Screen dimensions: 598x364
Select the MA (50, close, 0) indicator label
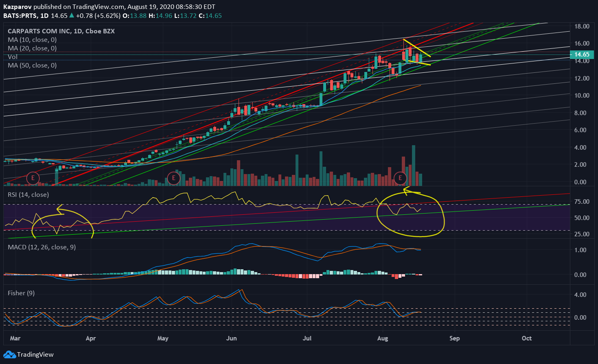pyautogui.click(x=32, y=65)
